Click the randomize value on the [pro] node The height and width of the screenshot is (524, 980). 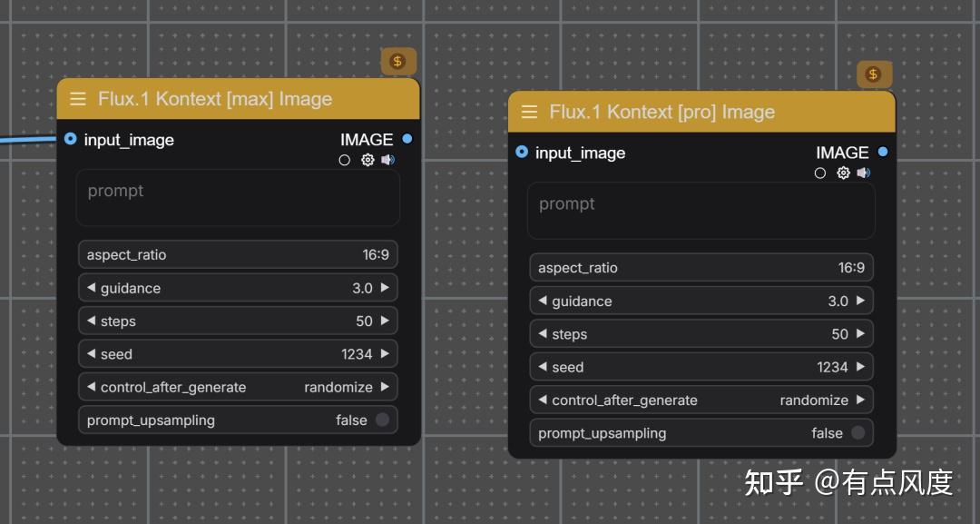[814, 400]
